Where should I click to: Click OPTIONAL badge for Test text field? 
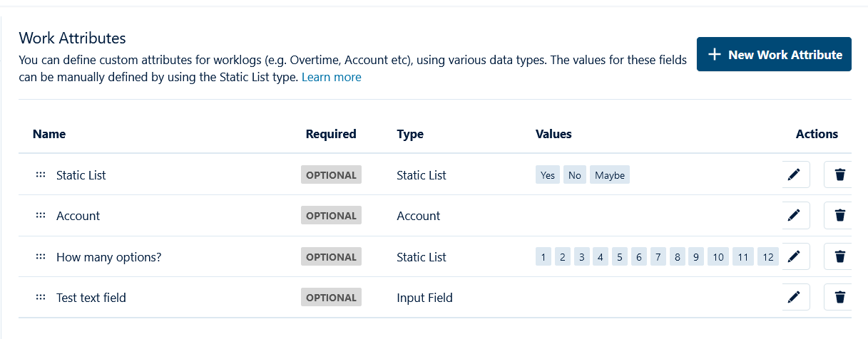pos(331,298)
